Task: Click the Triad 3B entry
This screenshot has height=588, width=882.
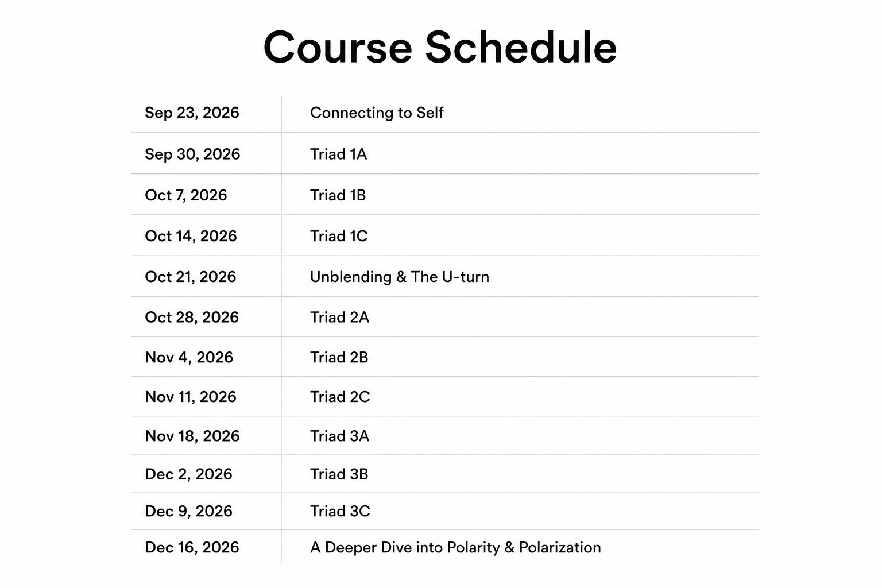Action: [339, 474]
